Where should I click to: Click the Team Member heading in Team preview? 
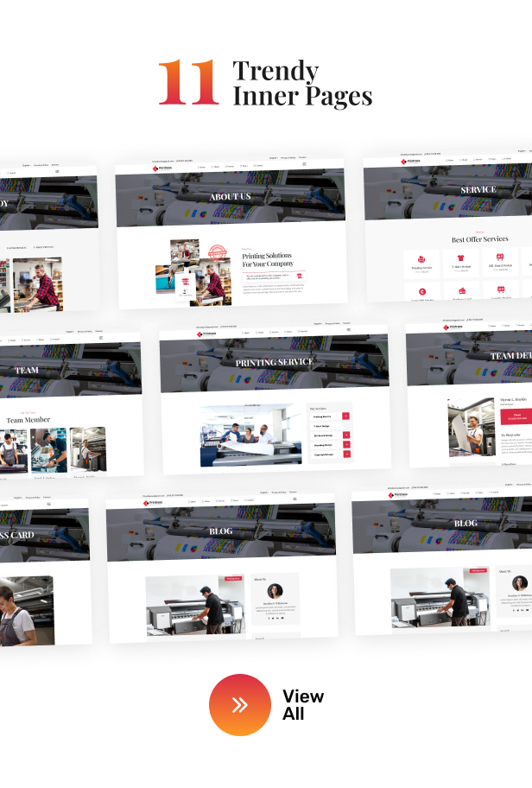[28, 420]
